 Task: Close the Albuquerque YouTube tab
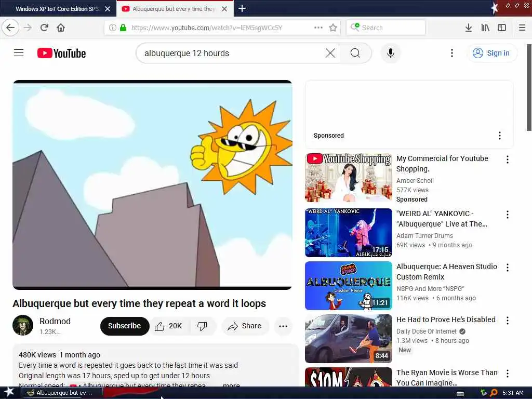coord(224,9)
